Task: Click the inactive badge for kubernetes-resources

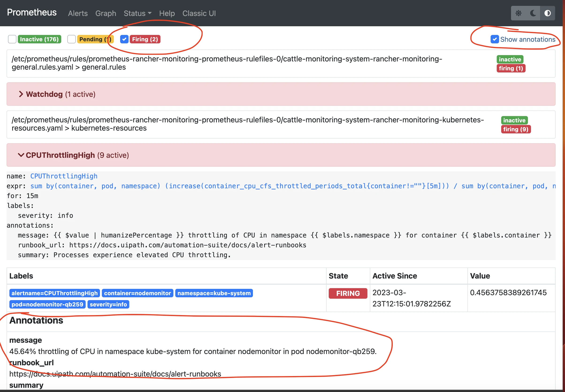Action: tap(514, 120)
